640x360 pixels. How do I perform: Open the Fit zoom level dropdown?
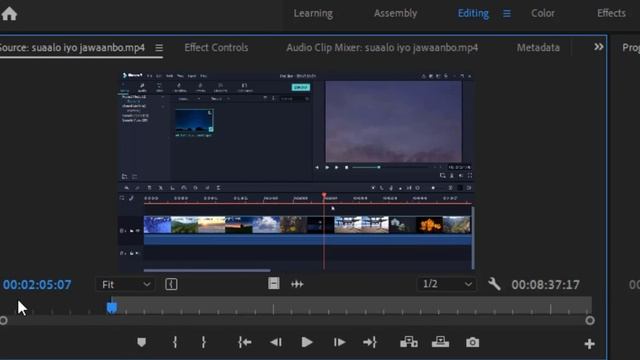pyautogui.click(x=125, y=284)
